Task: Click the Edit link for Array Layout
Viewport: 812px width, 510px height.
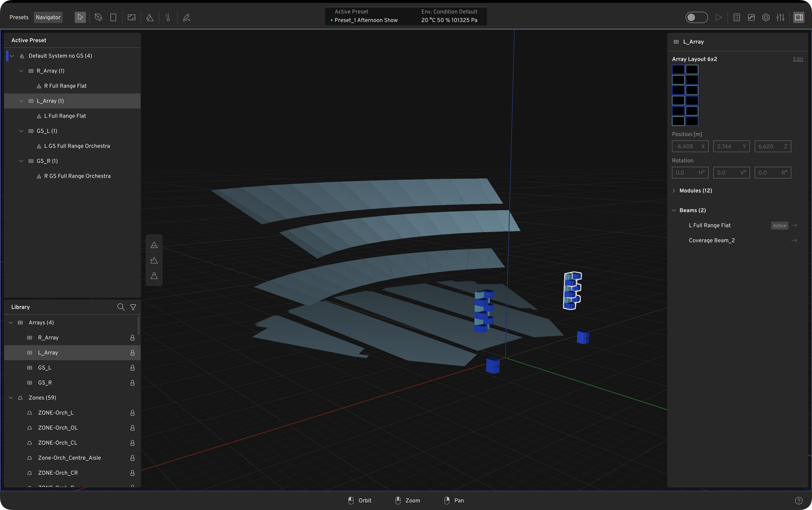Action: [798, 59]
